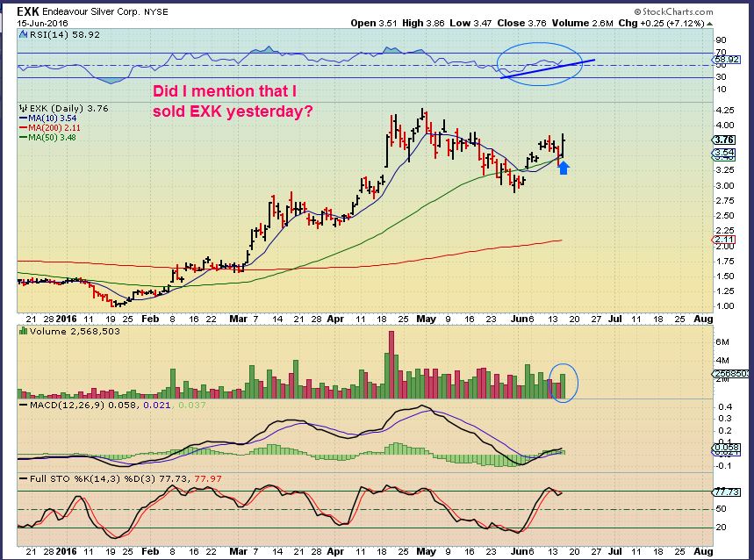Click the Volume 2.6M value in header
Viewport: 754px width, 560px height.
pos(582,23)
